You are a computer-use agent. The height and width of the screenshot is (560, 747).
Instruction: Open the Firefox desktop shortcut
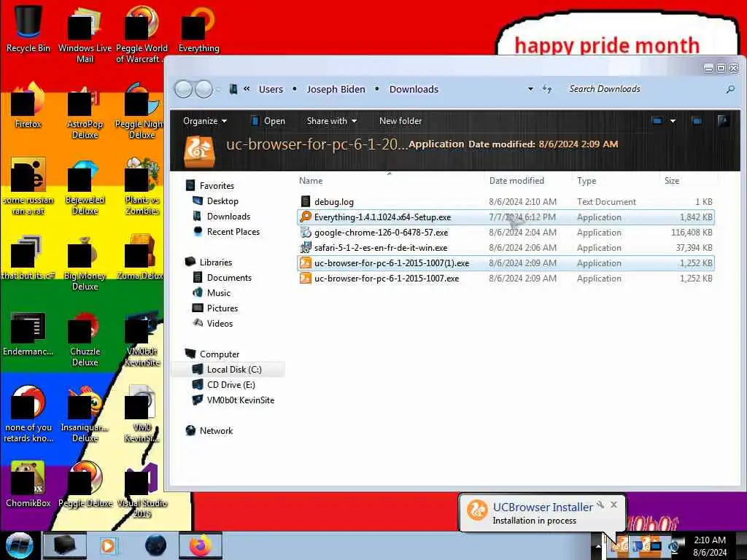(x=28, y=105)
